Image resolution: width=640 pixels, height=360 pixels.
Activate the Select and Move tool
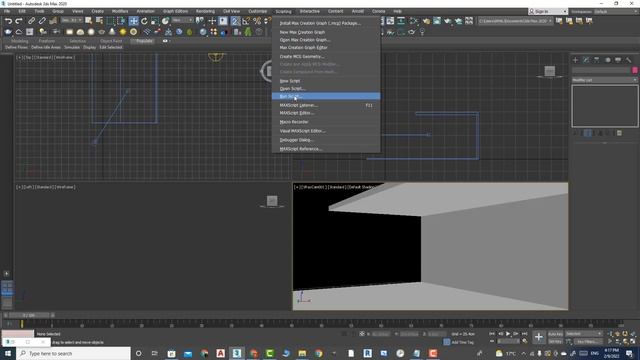(133, 21)
